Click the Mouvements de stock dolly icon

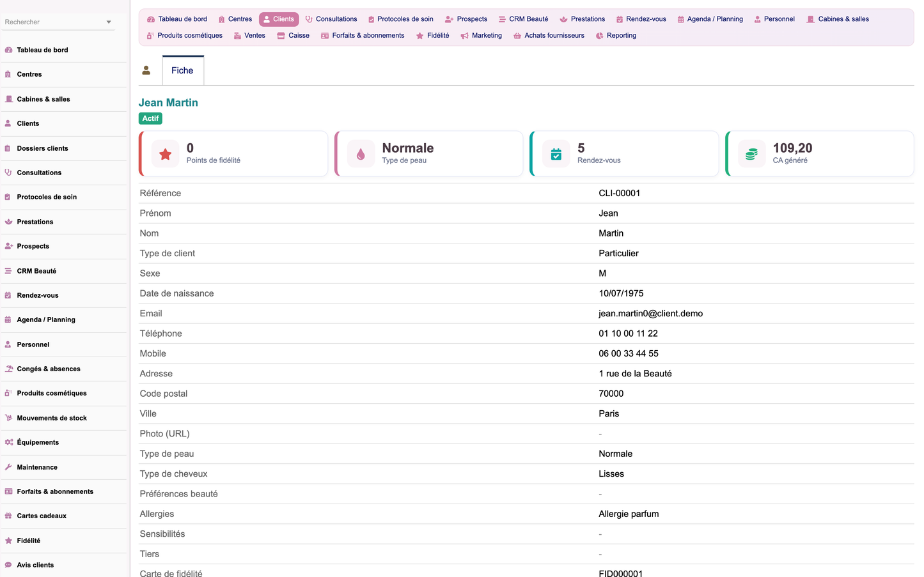pos(8,418)
